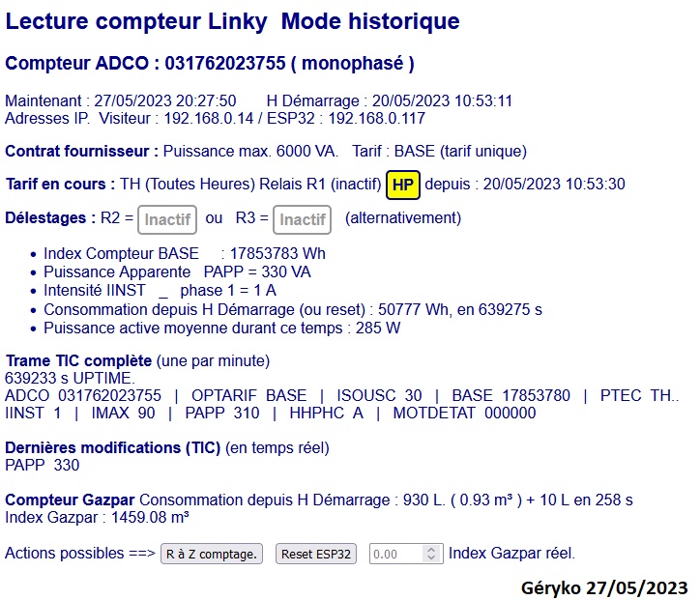The width and height of the screenshot is (700, 600).
Task: Select the Compteur Gazpar heading
Action: (70, 500)
